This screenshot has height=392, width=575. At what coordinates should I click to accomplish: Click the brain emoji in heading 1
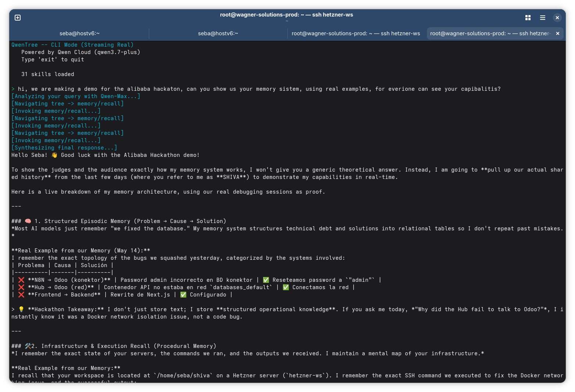28,221
